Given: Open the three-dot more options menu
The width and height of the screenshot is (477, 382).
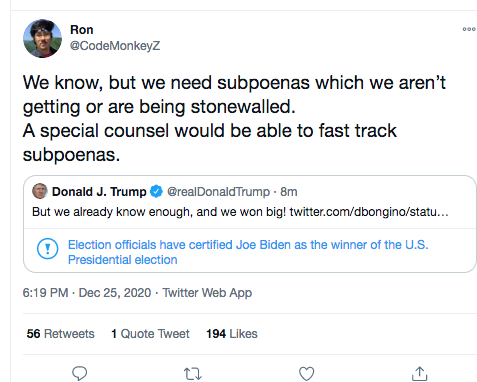Looking at the screenshot, I should pos(469,29).
